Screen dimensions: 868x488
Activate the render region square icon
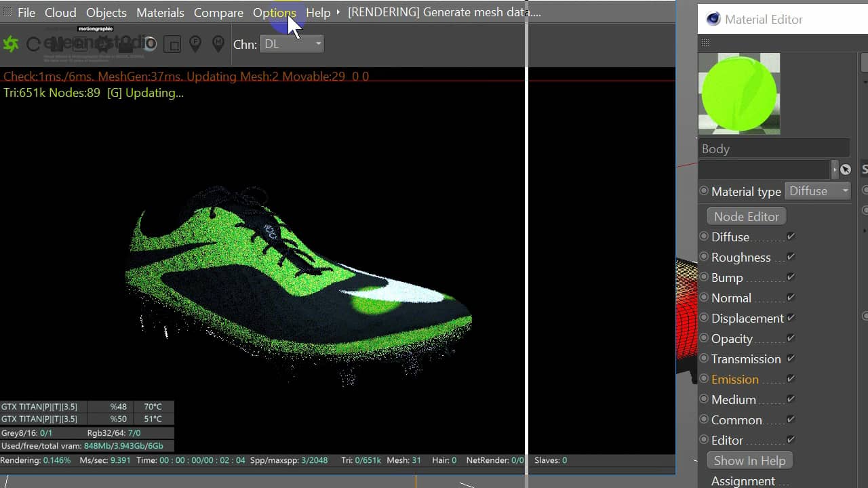point(172,45)
